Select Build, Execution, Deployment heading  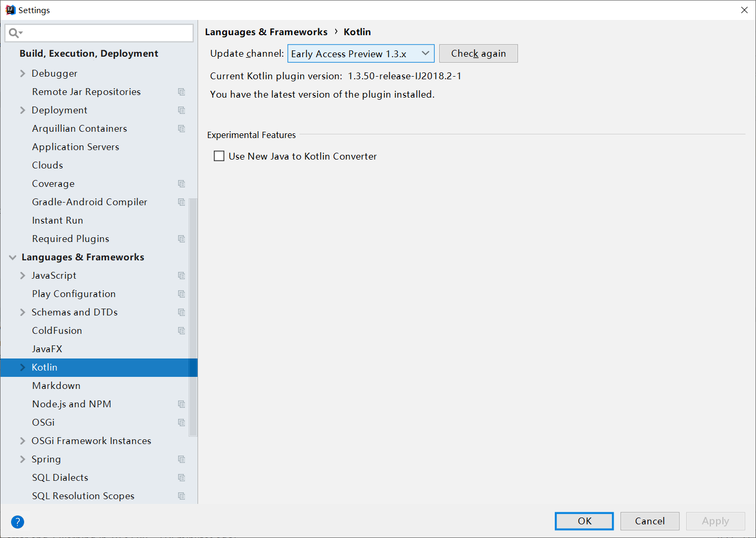[x=89, y=54]
